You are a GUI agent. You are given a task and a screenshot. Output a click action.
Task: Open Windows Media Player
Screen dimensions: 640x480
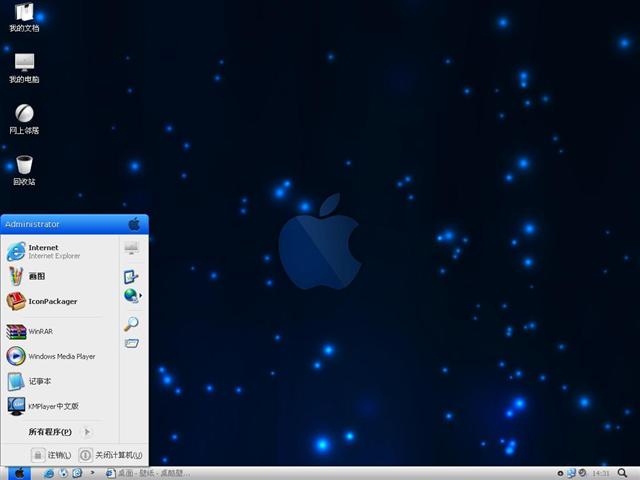click(x=55, y=356)
